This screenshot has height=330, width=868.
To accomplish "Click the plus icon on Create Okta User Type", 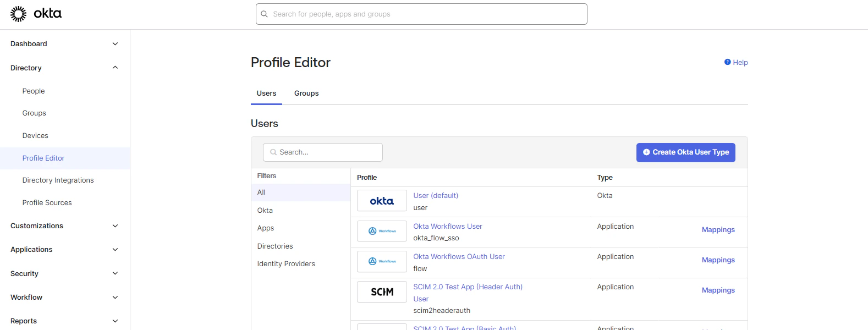I will tap(646, 152).
